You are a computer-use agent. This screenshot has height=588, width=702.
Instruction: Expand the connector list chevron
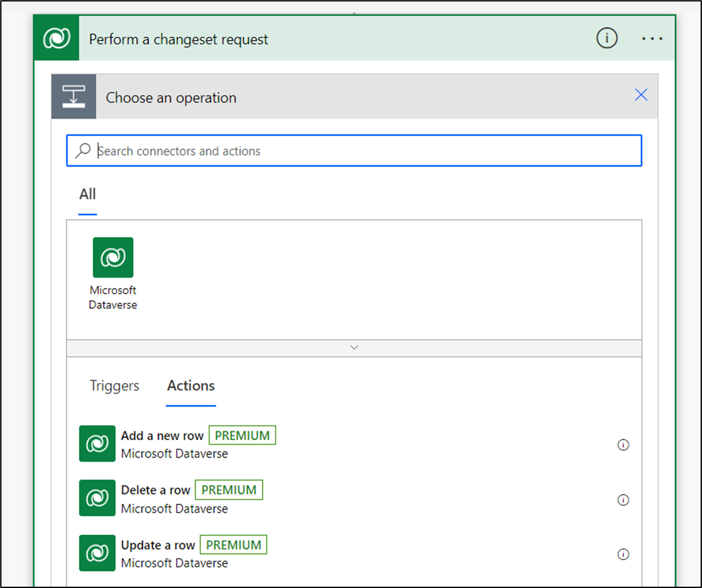(x=354, y=347)
